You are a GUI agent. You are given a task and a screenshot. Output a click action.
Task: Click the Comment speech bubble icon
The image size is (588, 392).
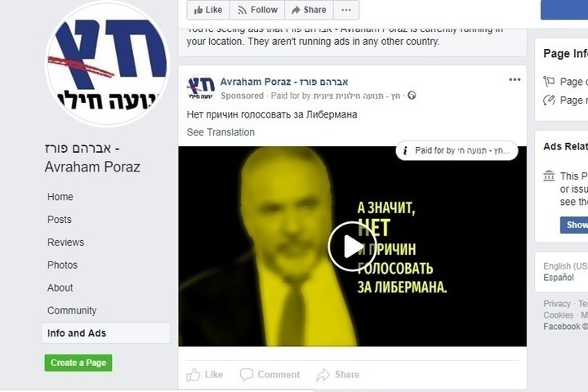coord(247,374)
